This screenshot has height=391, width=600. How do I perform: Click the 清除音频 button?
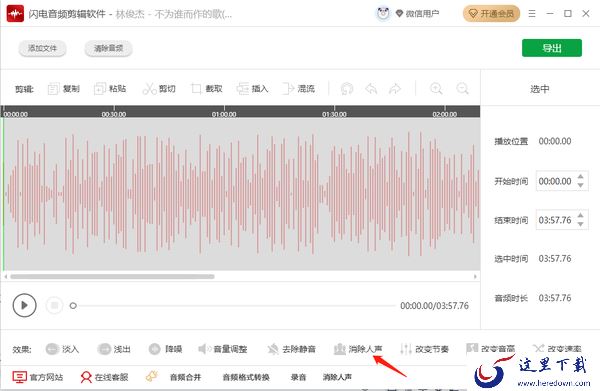(x=109, y=49)
